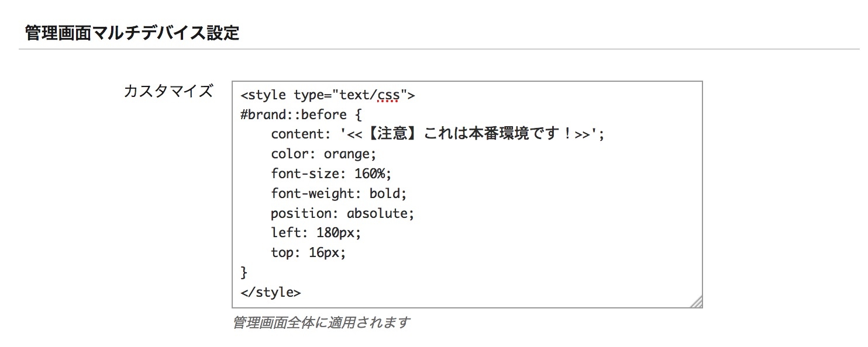Place cursor on font-size: 160% line
The height and width of the screenshot is (347, 868).
click(331, 174)
